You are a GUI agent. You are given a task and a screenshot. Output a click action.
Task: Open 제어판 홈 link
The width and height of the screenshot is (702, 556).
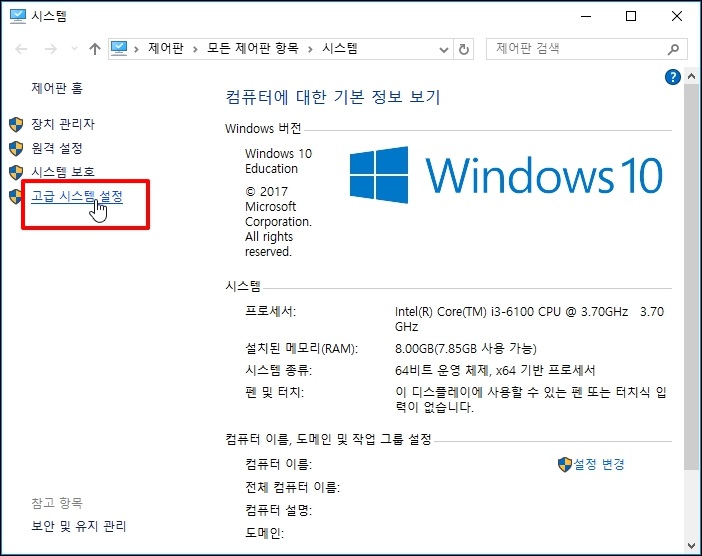(57, 88)
